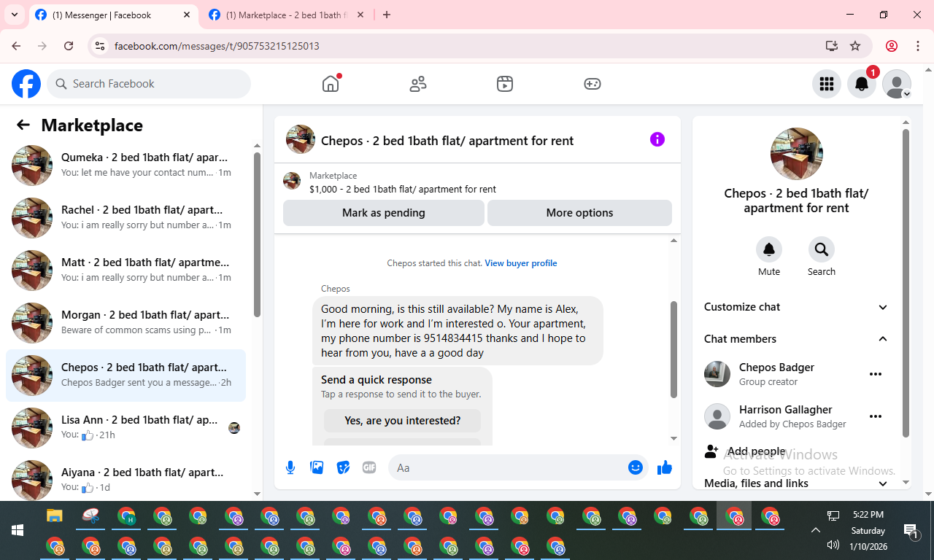Open the View buyer profile link
The height and width of the screenshot is (560, 934).
click(x=521, y=263)
